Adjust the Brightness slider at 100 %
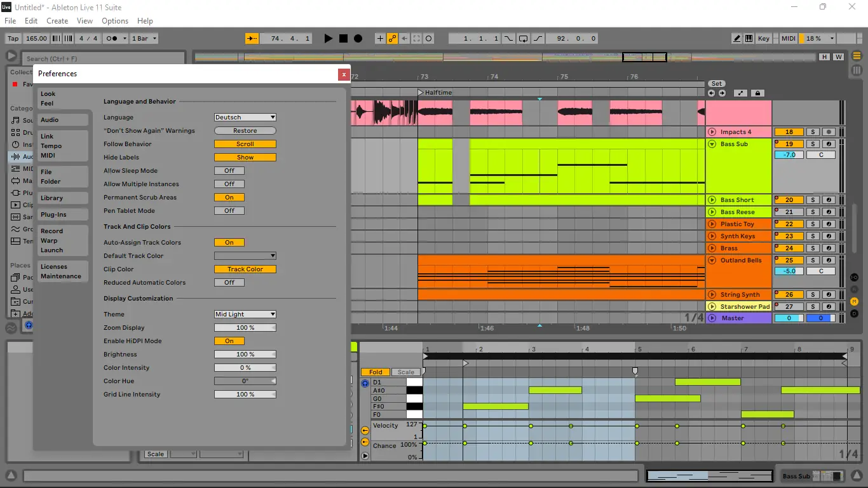868x488 pixels. 245,355
